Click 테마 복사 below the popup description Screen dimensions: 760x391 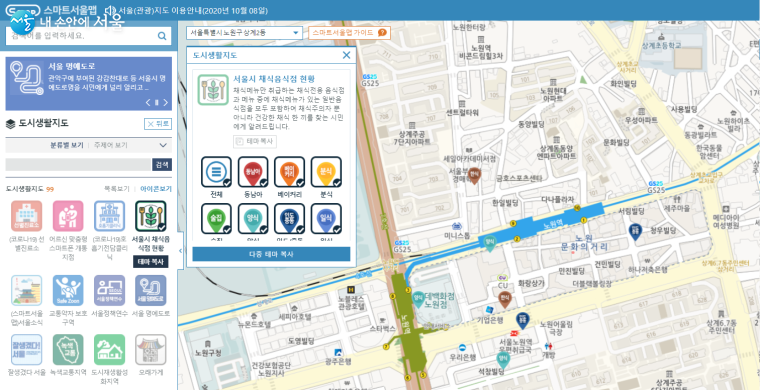coord(255,141)
